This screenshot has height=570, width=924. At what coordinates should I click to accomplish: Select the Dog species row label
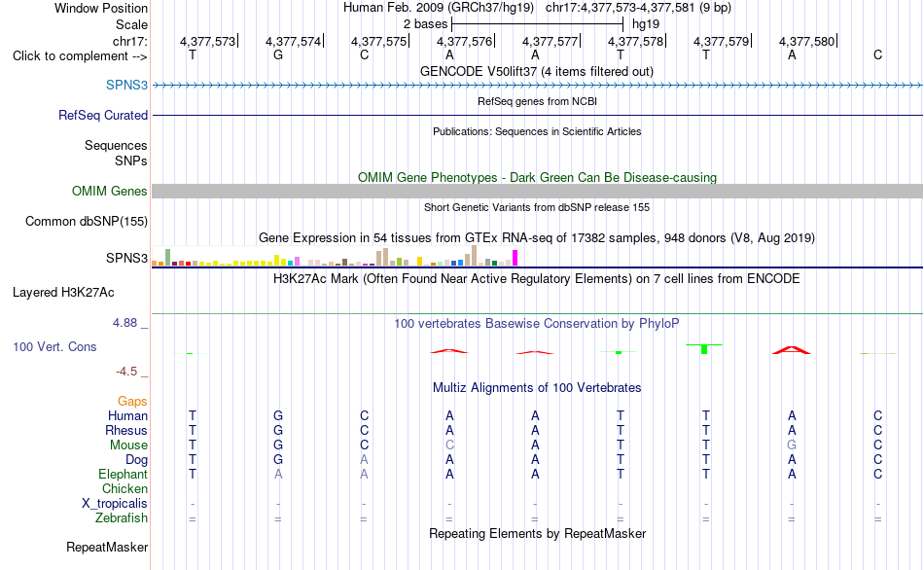(136, 460)
